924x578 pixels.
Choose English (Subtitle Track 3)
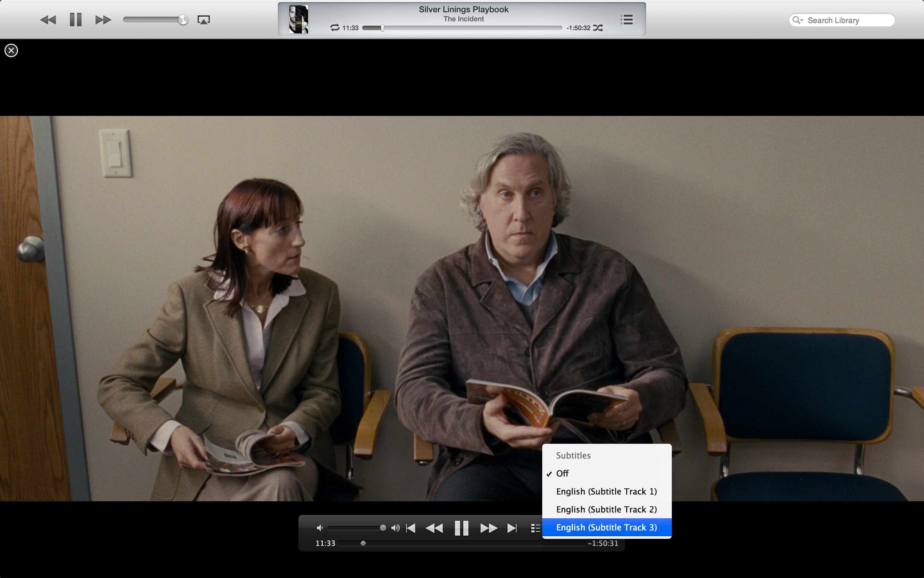click(x=607, y=527)
